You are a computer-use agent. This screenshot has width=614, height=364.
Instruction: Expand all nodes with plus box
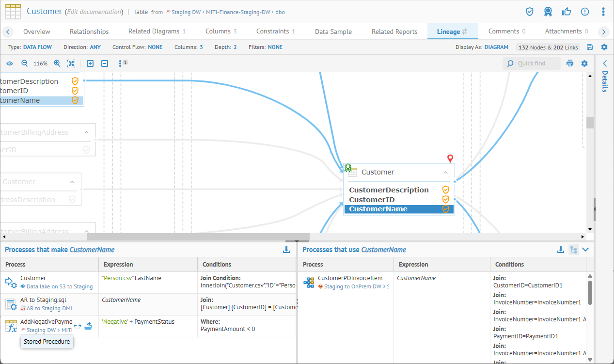pos(90,63)
